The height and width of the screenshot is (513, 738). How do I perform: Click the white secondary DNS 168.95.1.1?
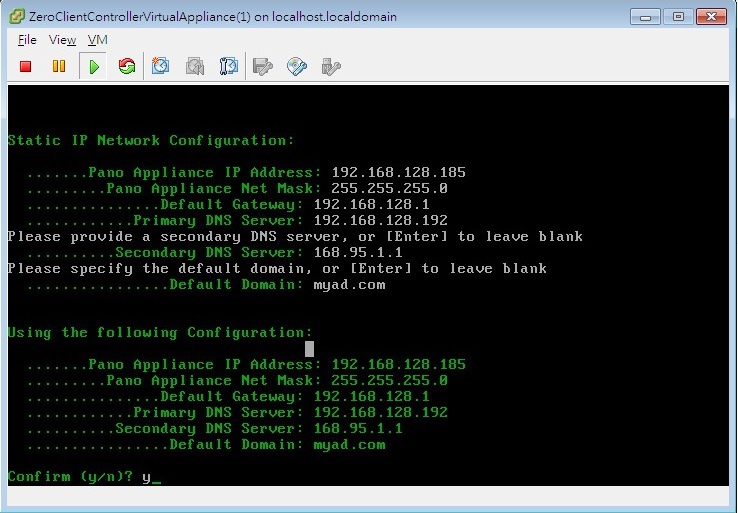(x=358, y=252)
